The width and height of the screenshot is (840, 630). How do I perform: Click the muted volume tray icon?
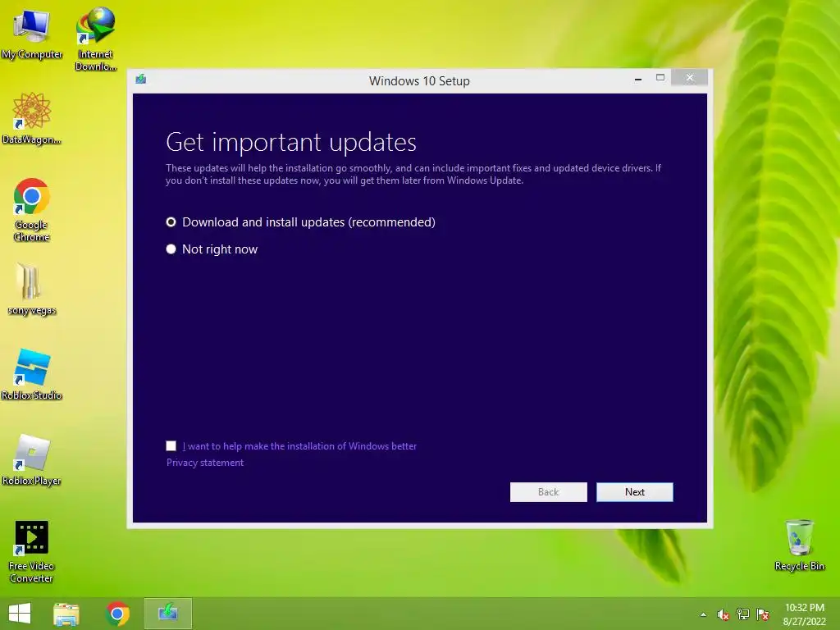click(x=724, y=614)
